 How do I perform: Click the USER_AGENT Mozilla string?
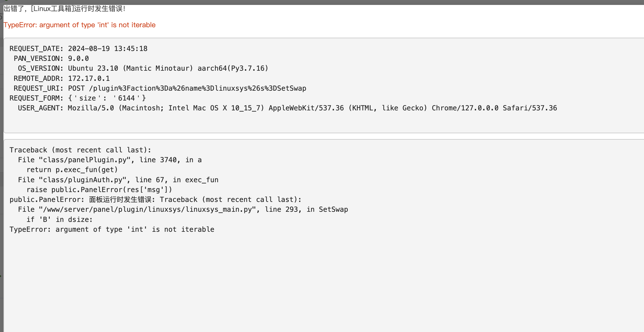pos(312,108)
